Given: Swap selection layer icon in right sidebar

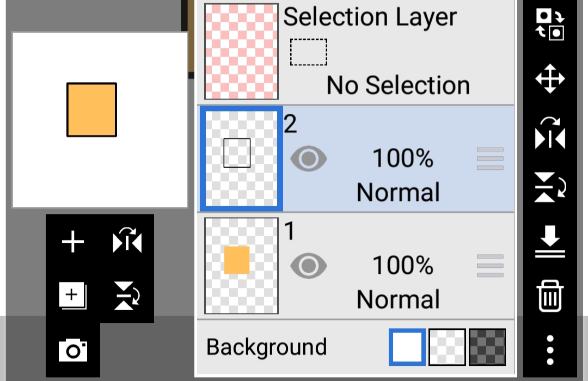Looking at the screenshot, I should tap(550, 24).
